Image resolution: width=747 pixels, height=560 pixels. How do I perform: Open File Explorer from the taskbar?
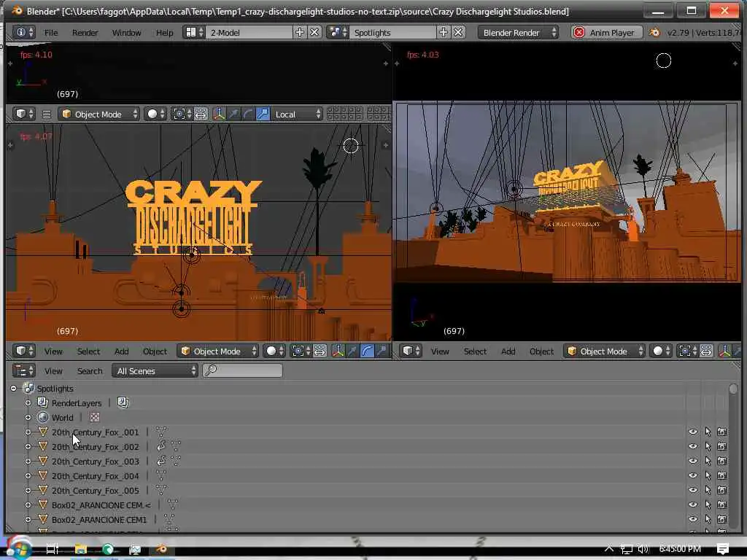click(81, 549)
